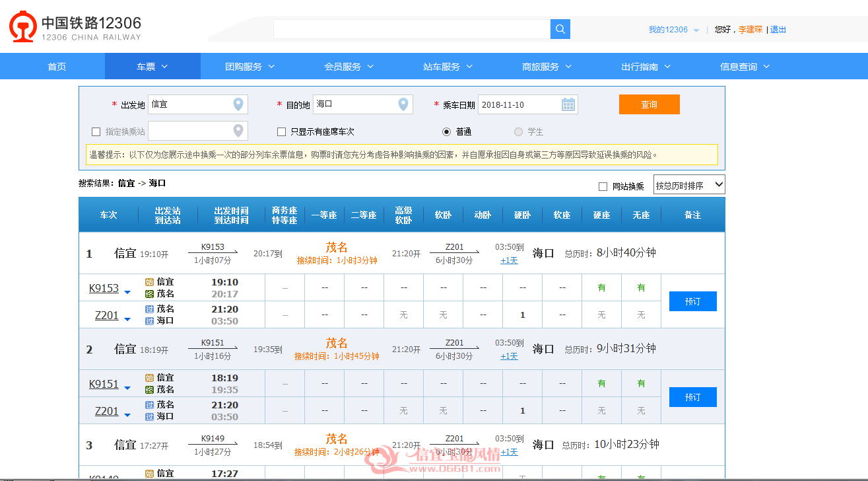The height and width of the screenshot is (481, 868).
Task: Toggle 指定换乘站 checkbox
Action: click(96, 131)
